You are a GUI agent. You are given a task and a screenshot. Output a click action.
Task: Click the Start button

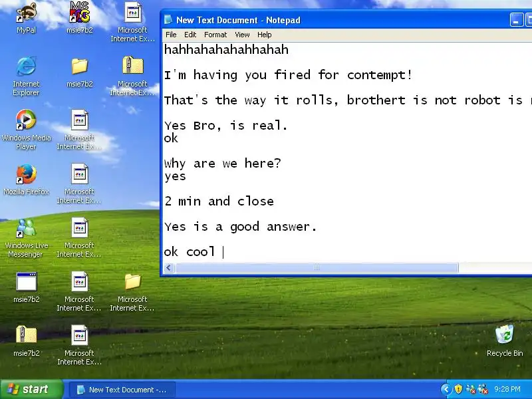[x=31, y=389]
